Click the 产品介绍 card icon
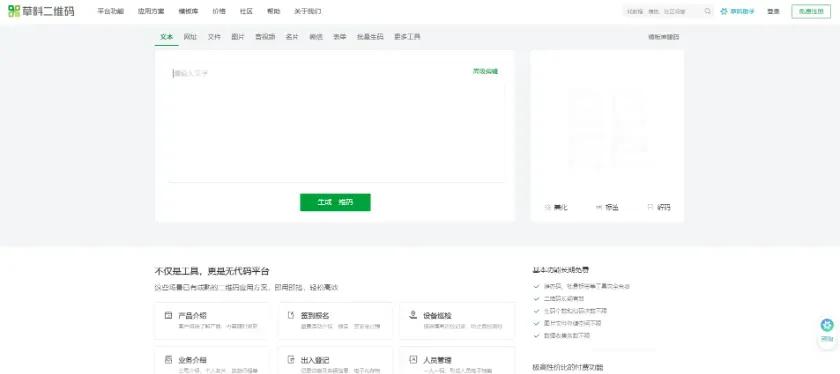The height and width of the screenshot is (374, 840). pyautogui.click(x=168, y=315)
